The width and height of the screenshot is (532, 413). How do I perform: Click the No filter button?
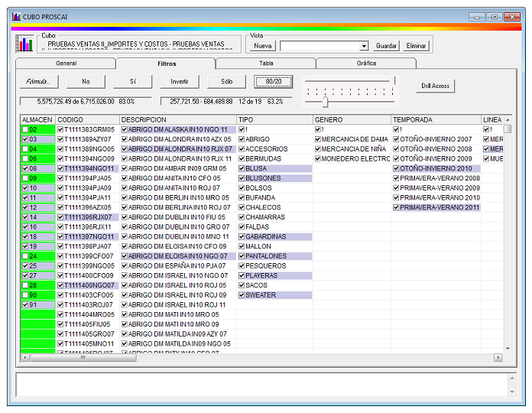click(x=86, y=81)
